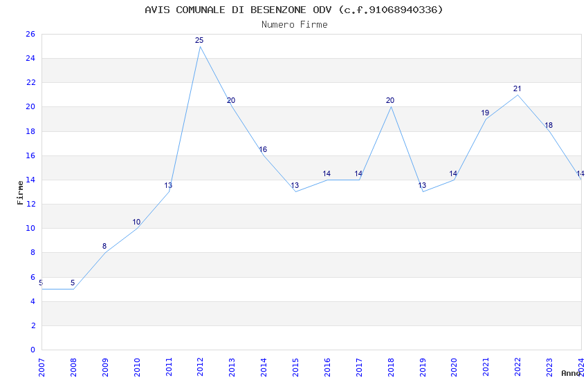Viewport: 588px width, 380px height.
Task: Click the x-axis label Anno
Action: pos(571,373)
